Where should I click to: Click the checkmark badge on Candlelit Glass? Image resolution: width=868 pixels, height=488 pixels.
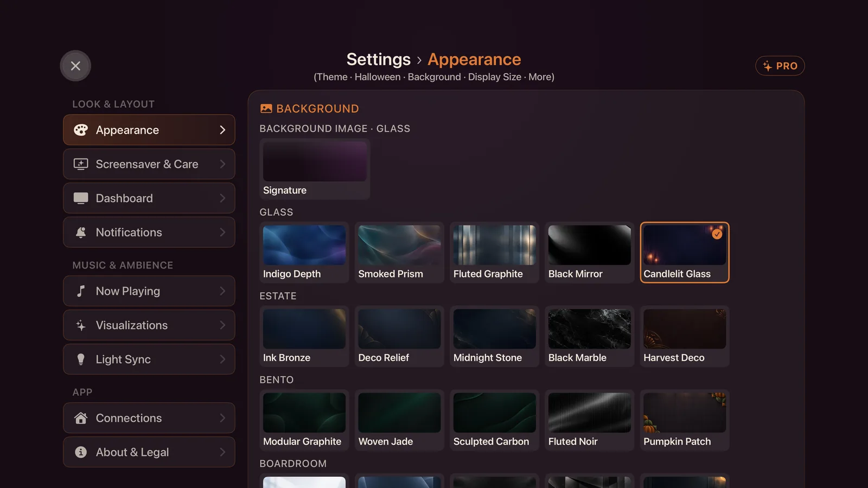[717, 234]
